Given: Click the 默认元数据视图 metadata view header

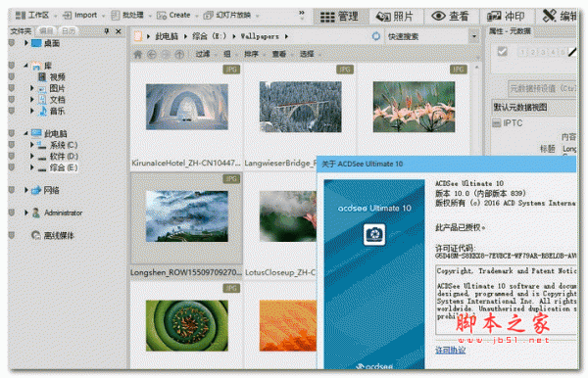Looking at the screenshot, I should click(x=534, y=108).
